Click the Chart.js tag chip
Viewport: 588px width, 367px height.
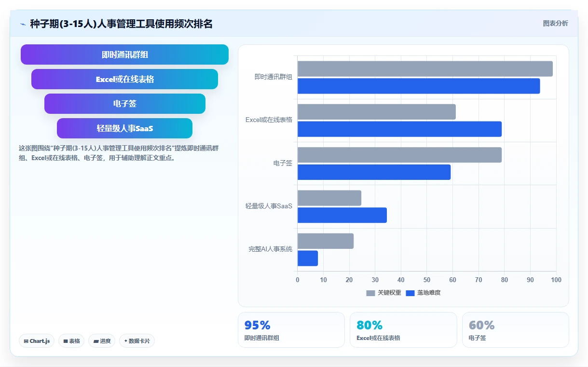coord(37,341)
